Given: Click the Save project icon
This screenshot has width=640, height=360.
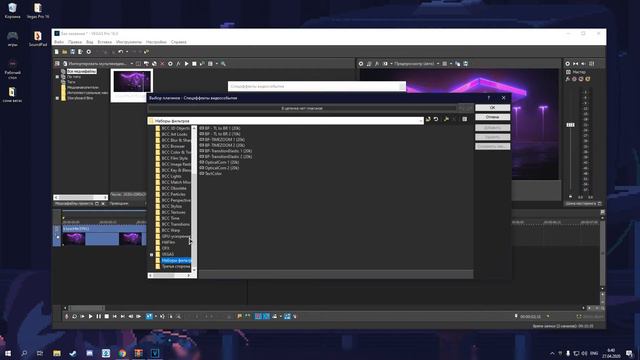Looking at the screenshot, I should tap(73, 52).
